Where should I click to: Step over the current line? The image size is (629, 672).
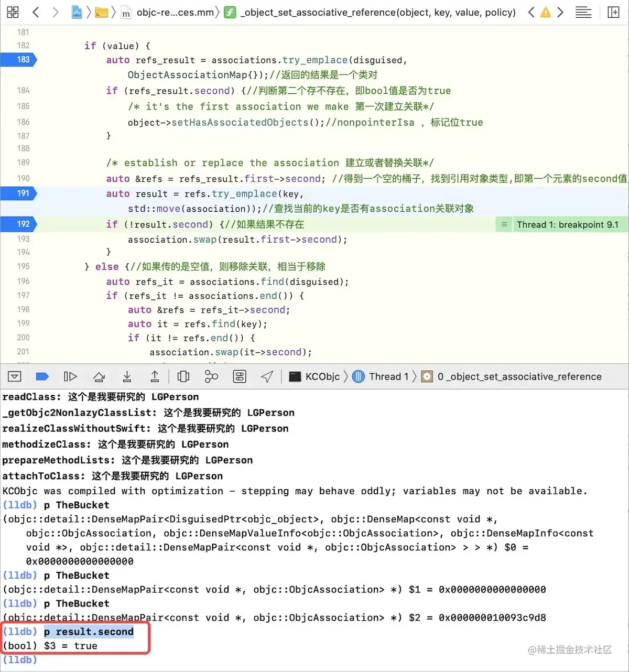pyautogui.click(x=99, y=376)
